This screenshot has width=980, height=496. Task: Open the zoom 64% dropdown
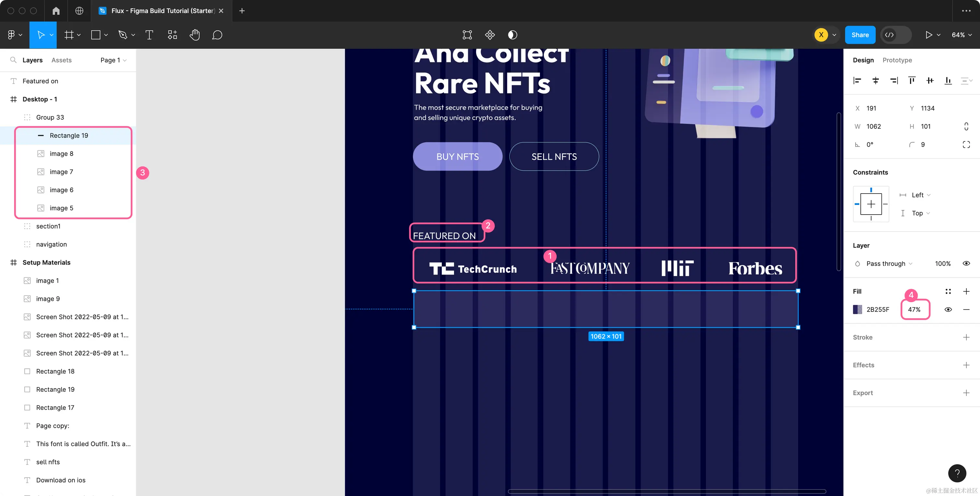click(961, 35)
